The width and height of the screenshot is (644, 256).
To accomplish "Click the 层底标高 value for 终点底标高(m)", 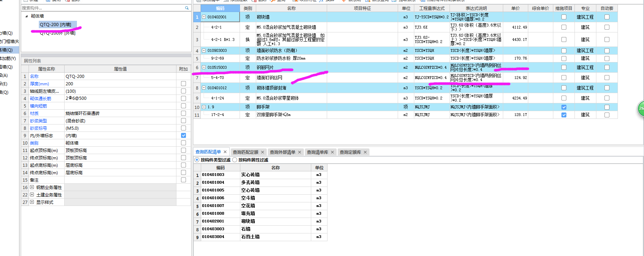I will point(120,172).
